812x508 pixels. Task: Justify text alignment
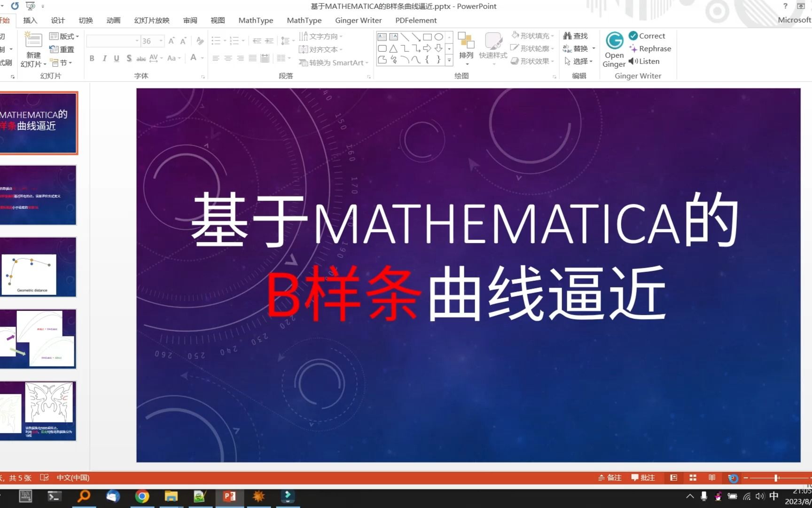pos(252,58)
